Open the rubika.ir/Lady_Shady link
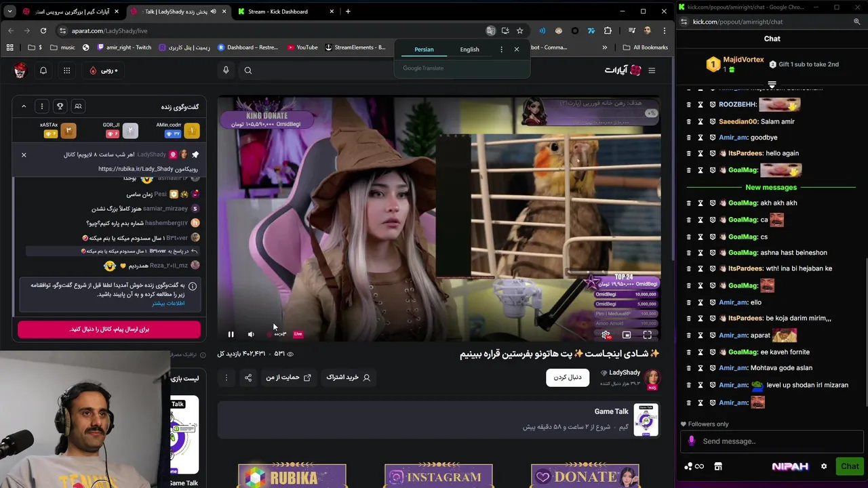This screenshot has width=868, height=488. (x=136, y=169)
